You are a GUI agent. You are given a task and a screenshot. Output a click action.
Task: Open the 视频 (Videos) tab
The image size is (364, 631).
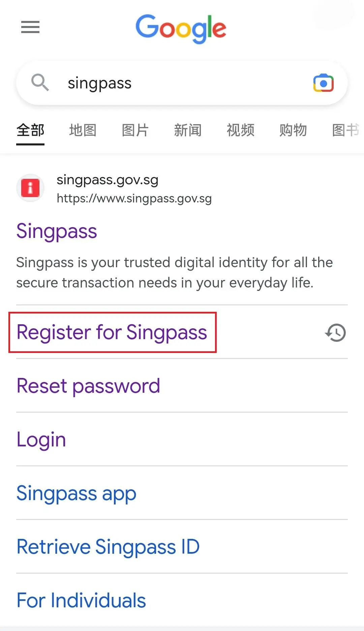[x=240, y=130]
